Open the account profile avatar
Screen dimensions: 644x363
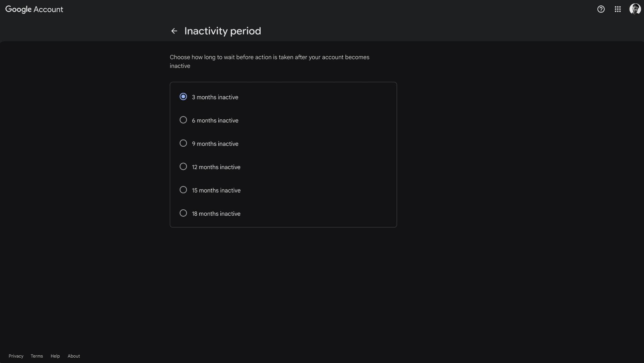click(635, 9)
